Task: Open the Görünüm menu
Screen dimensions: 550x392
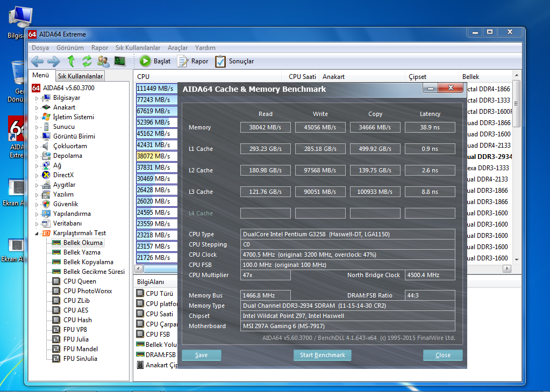Action: (x=70, y=48)
